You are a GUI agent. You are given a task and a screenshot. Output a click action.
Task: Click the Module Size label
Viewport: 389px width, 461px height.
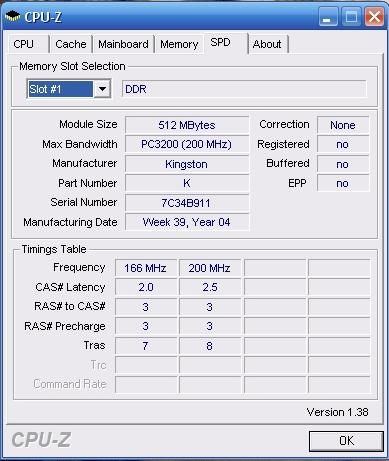pos(88,124)
